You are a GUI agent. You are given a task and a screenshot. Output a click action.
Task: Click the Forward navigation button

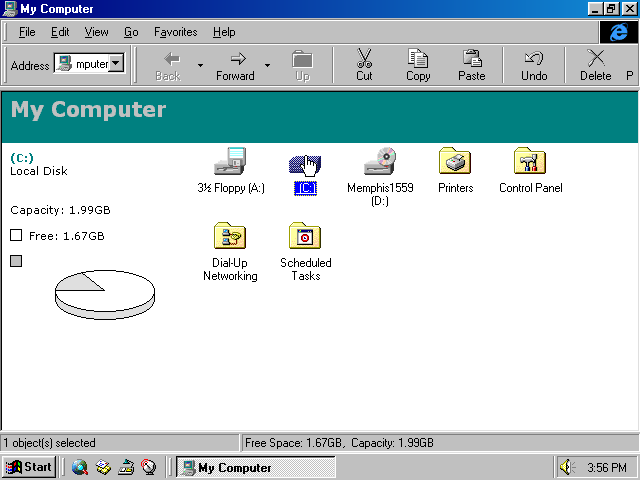pyautogui.click(x=235, y=65)
